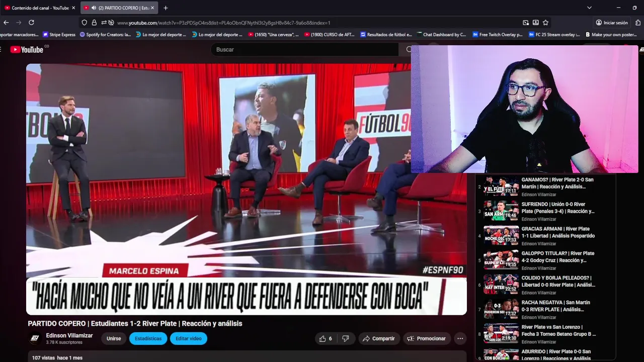Open the Make your own poster bookmark
Image resolution: width=644 pixels, height=362 pixels.
pos(611,35)
